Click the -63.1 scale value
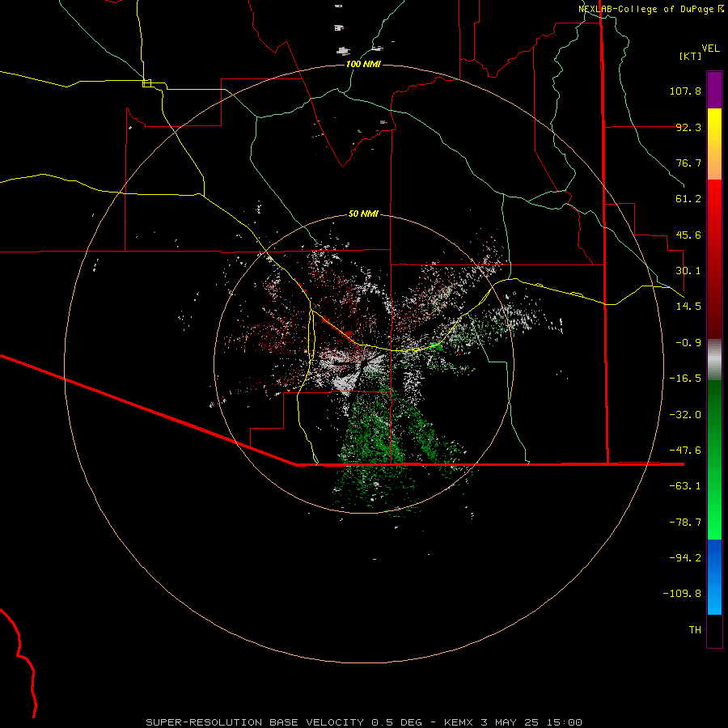 [x=685, y=486]
